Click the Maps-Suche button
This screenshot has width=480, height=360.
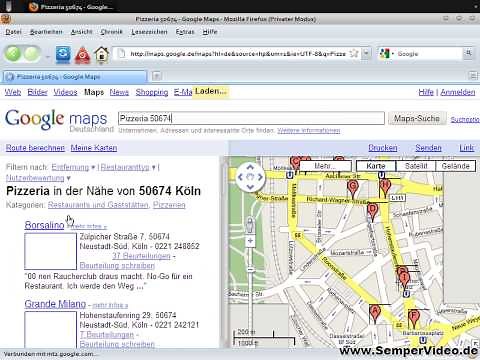pyautogui.click(x=417, y=118)
